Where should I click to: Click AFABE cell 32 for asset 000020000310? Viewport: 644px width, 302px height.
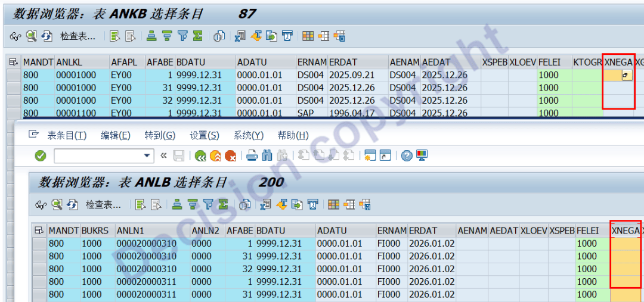(x=240, y=269)
